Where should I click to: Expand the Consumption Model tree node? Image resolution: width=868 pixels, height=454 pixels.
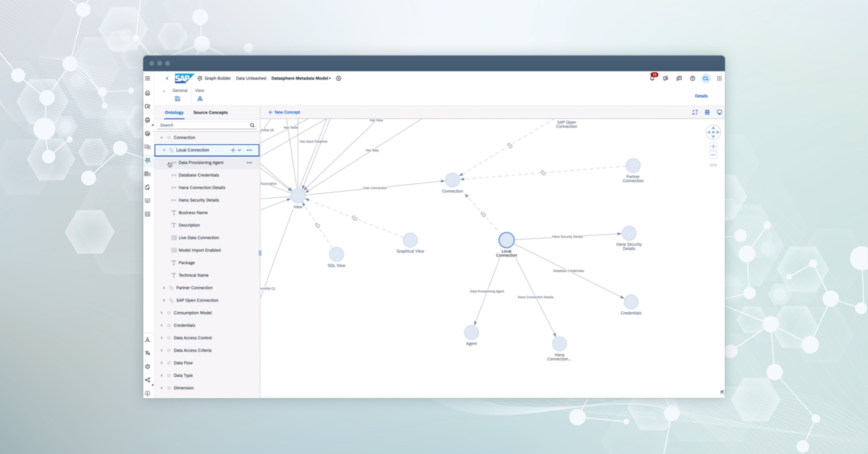click(161, 313)
